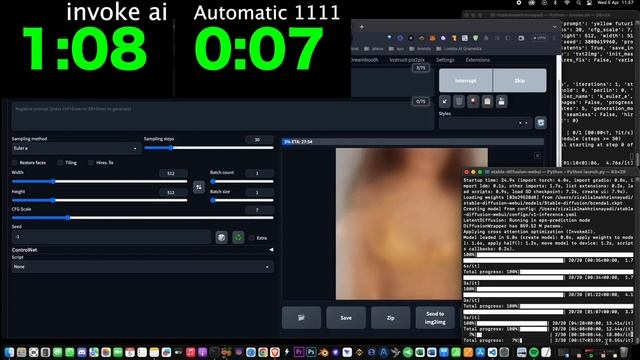Image resolution: width=640 pixels, height=360 pixels.
Task: Adjust the Batch size slider
Action: tap(242, 200)
